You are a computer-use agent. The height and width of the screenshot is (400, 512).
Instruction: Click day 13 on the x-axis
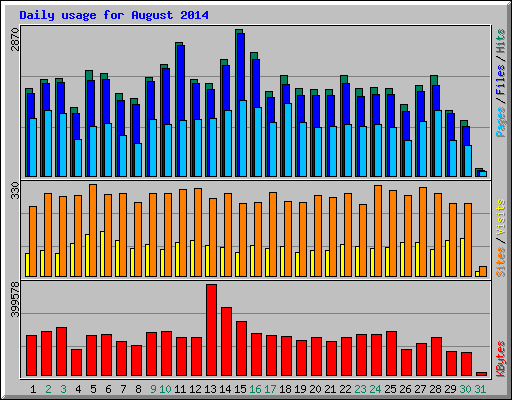pos(210,389)
